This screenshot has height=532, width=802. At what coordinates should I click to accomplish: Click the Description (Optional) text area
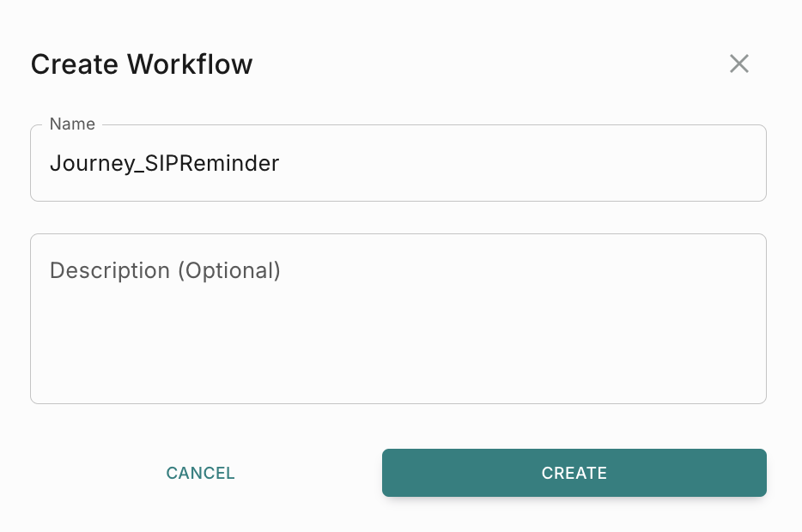tap(398, 318)
